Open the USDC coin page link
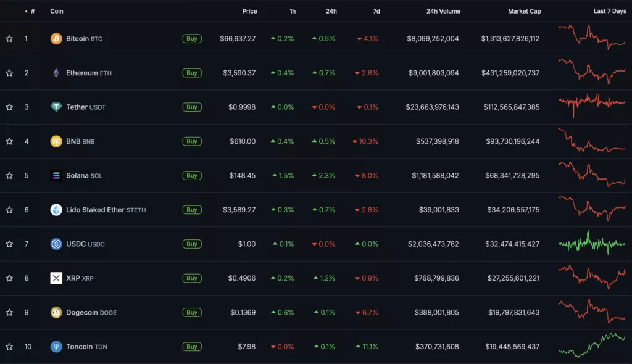 tap(85, 244)
